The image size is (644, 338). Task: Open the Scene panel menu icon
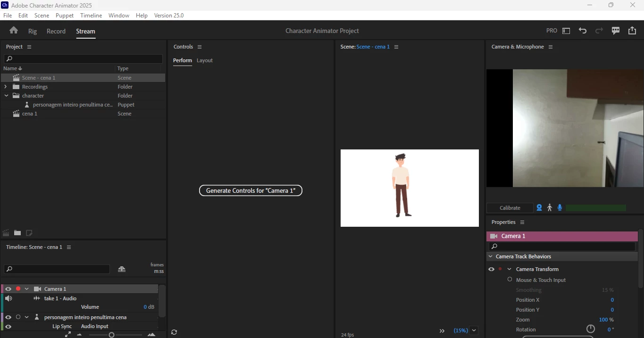click(396, 47)
